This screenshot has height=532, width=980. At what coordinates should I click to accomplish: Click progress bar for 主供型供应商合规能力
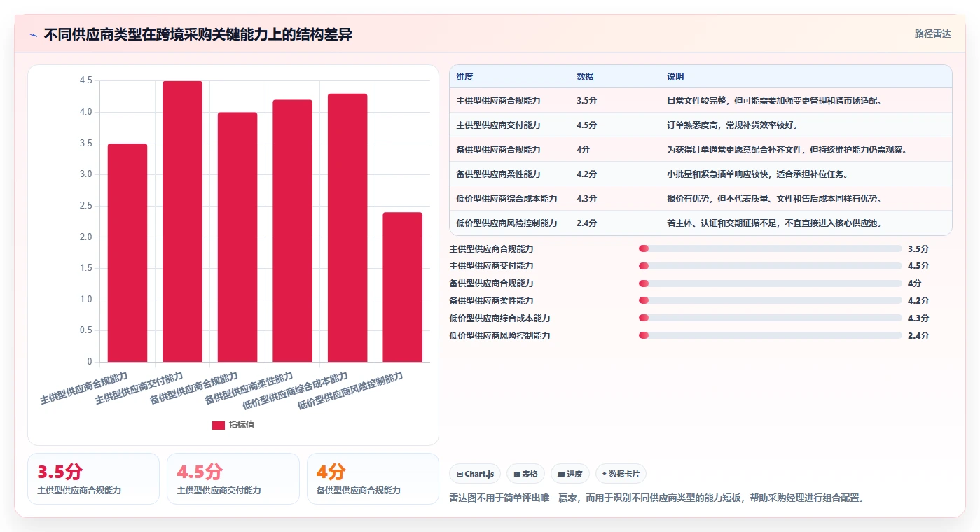770,248
